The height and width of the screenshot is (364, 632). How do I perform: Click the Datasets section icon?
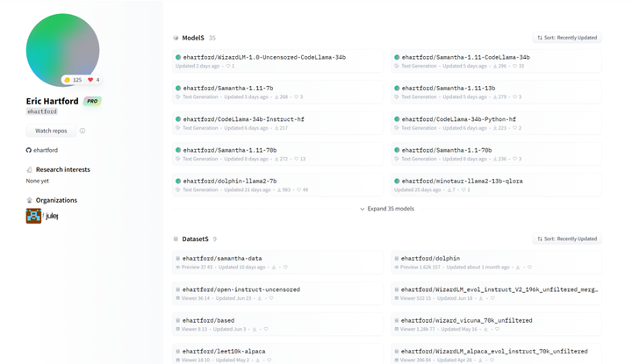pyautogui.click(x=176, y=239)
